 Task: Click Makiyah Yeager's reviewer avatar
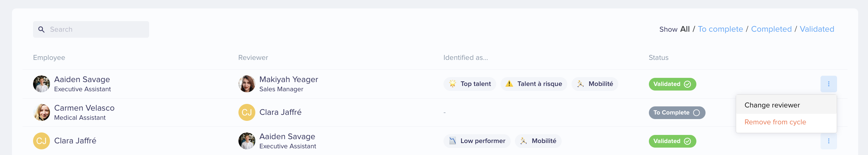(x=247, y=84)
